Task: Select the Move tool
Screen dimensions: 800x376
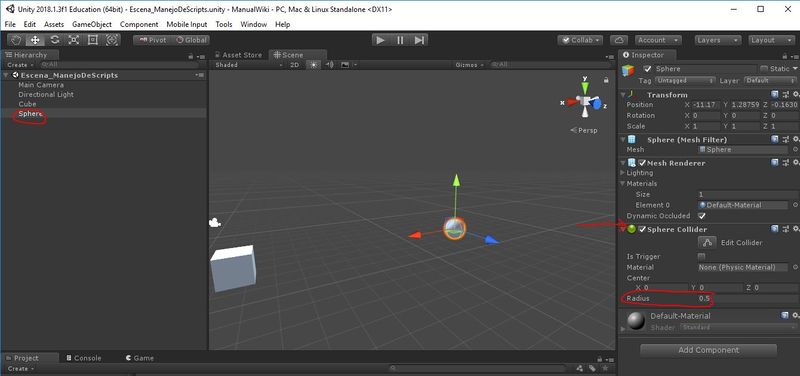Action: point(35,40)
